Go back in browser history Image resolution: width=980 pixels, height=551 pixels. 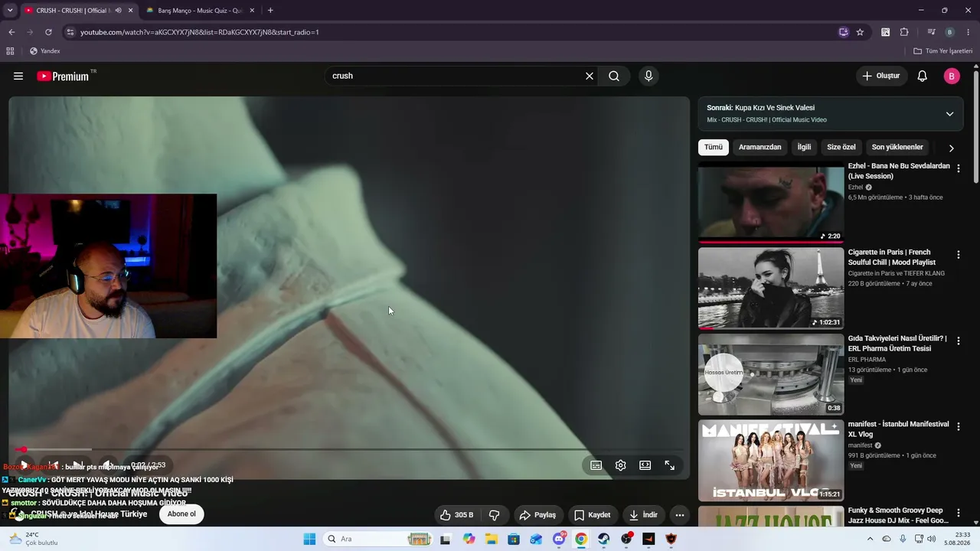(x=11, y=32)
